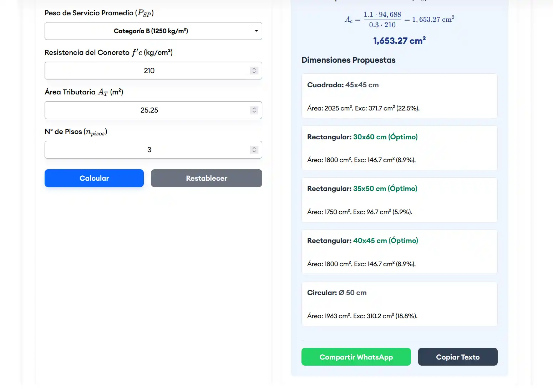Choose the Rectangular 30x60 cm option card

coord(399,148)
